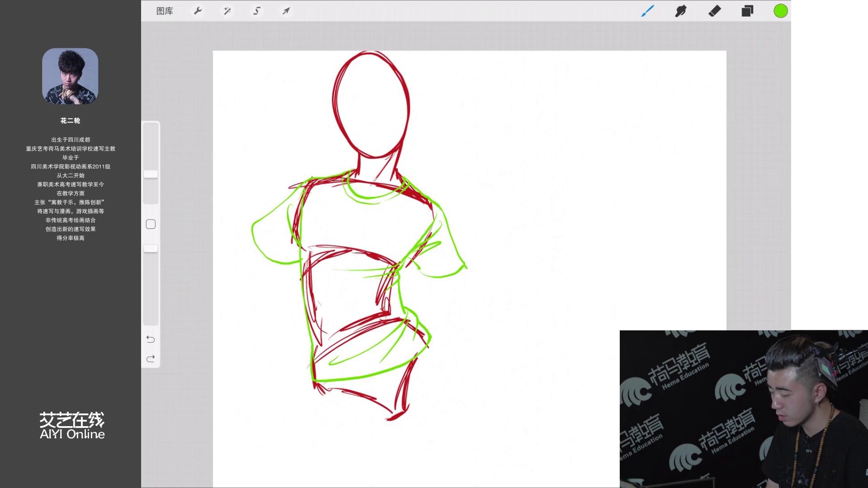Click the text line 得分率极高
Image resolution: width=868 pixels, height=488 pixels.
(x=71, y=238)
